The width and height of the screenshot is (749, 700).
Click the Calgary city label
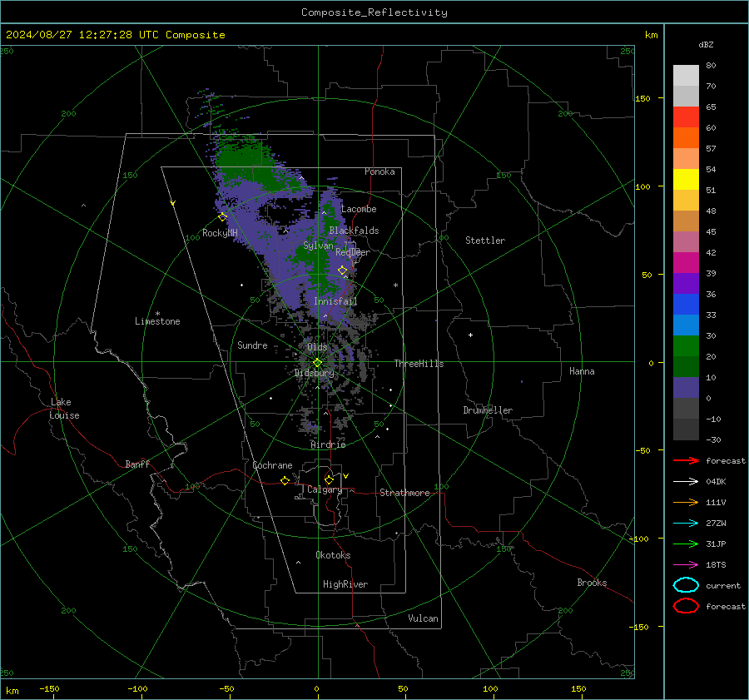325,489
